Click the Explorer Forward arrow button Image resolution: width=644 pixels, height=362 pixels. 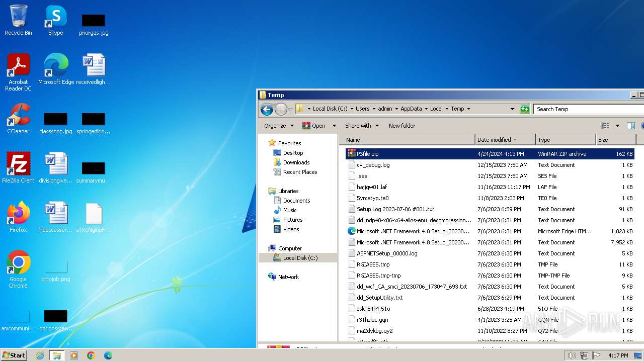coord(281,109)
